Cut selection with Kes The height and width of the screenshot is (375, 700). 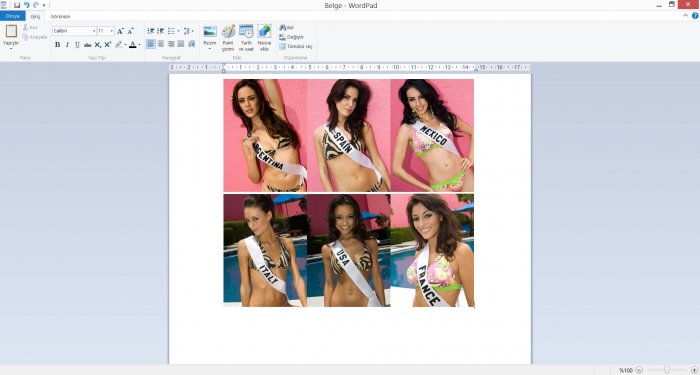pos(30,28)
